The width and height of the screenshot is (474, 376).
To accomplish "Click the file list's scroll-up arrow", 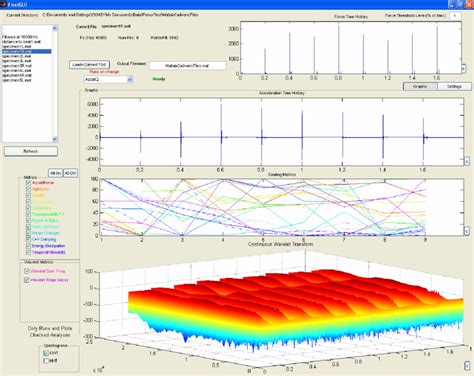I will pos(55,29).
